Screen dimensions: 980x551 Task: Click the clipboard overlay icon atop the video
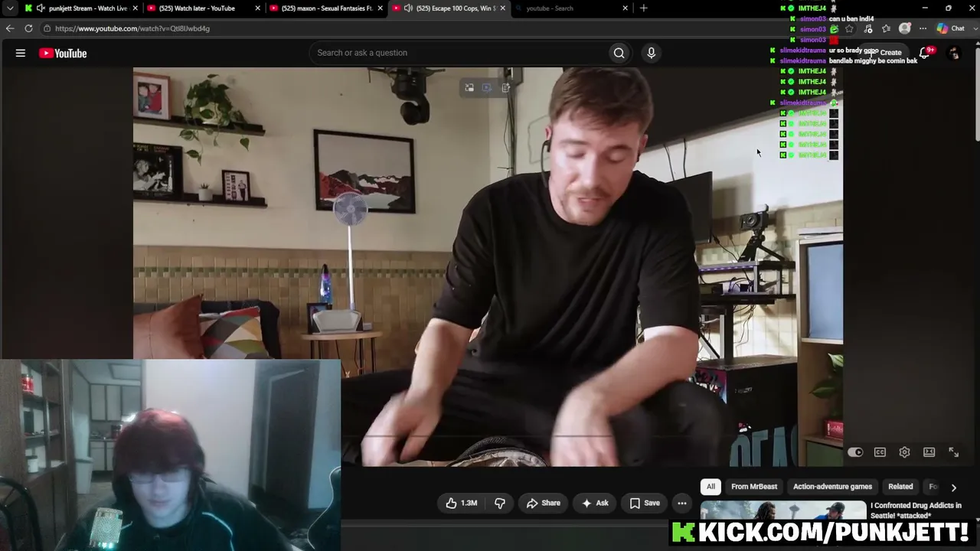(506, 88)
